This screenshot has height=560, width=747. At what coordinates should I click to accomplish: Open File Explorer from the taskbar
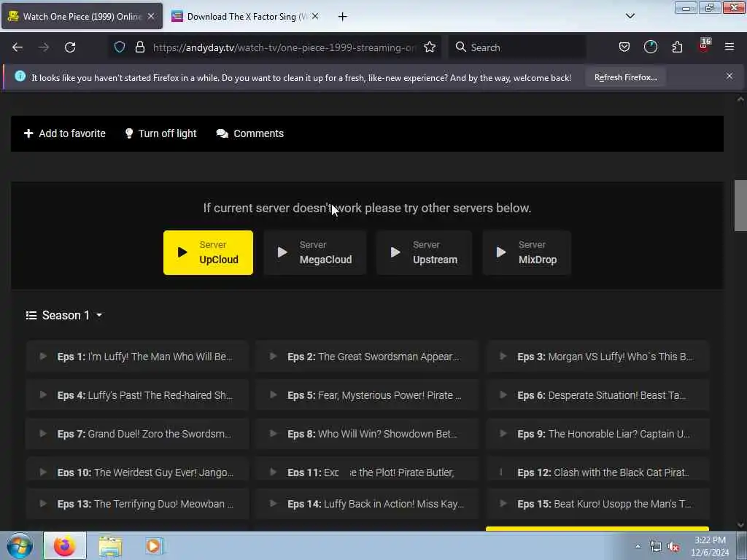click(111, 545)
